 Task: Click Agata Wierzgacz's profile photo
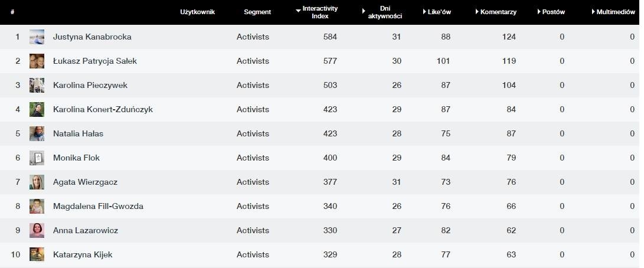point(37,182)
